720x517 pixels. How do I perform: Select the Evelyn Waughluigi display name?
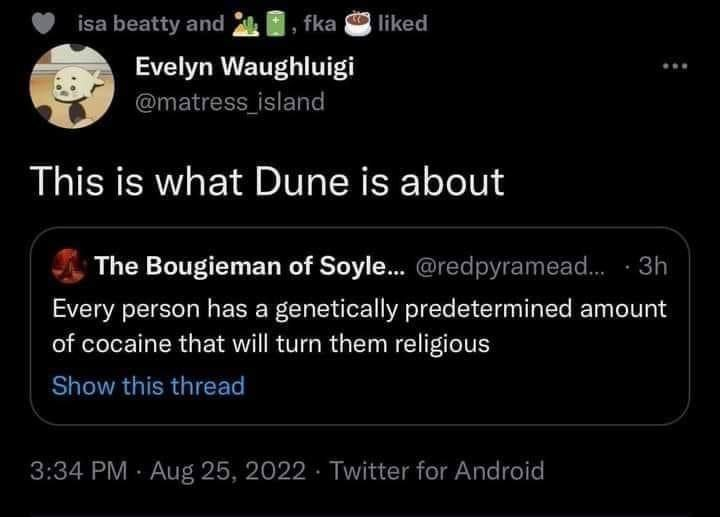point(242,68)
